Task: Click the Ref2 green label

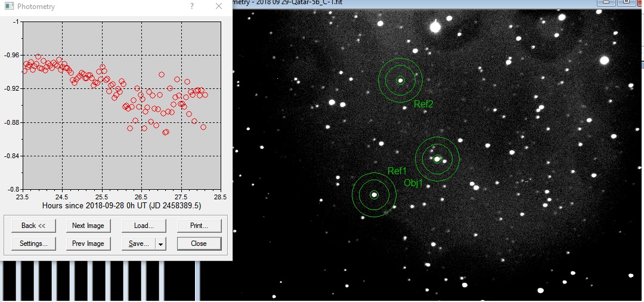Action: pos(423,104)
